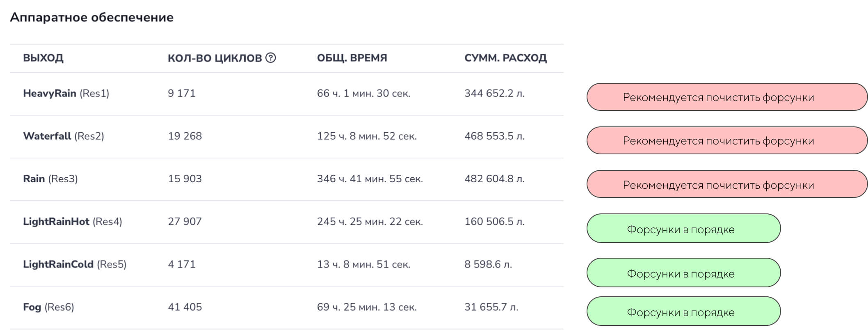Click LightRainHot nozzles OK badge
This screenshot has width=868, height=330.
pos(683,229)
